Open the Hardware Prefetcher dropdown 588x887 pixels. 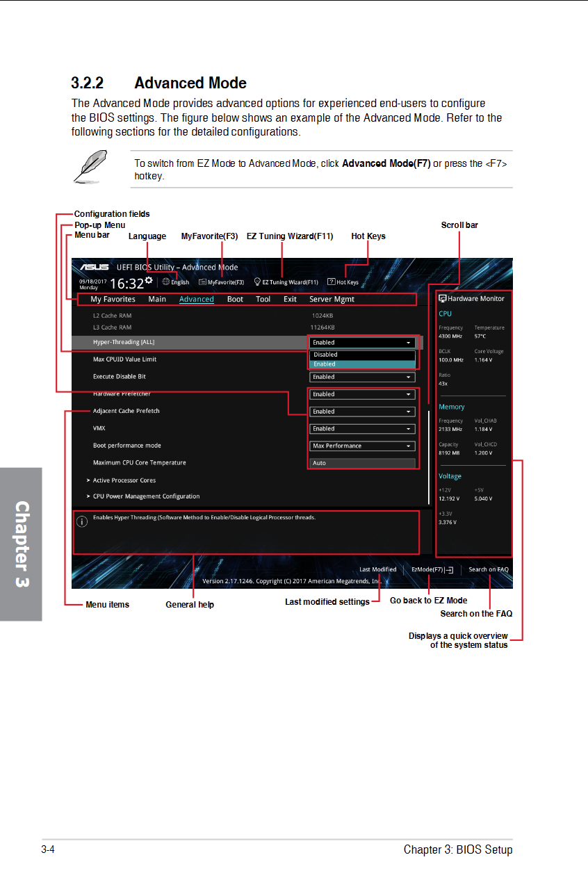pos(363,394)
